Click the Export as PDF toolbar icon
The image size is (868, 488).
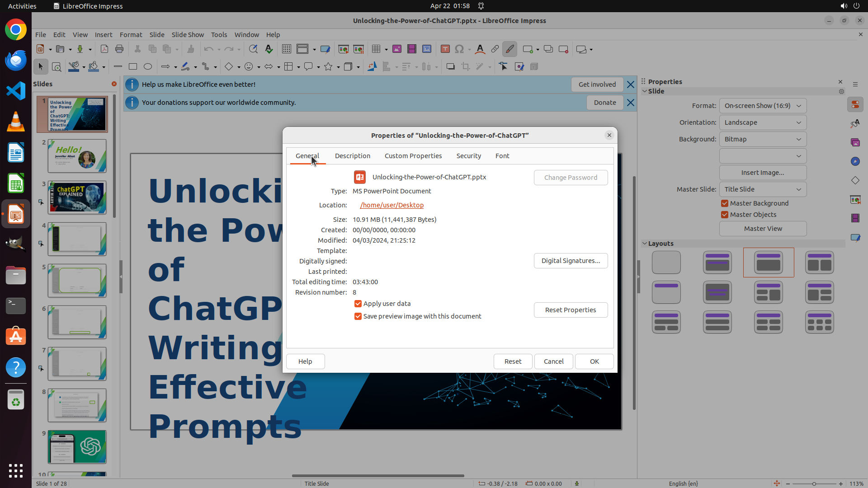pos(104,49)
